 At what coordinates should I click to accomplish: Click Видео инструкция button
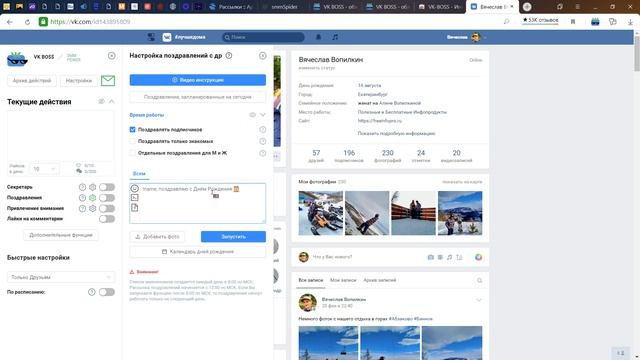(198, 80)
